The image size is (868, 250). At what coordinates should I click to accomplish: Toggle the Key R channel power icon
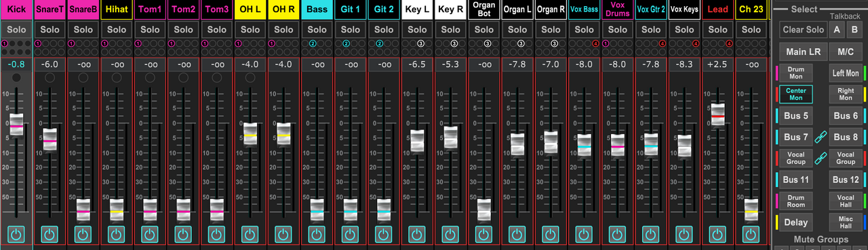tap(451, 234)
